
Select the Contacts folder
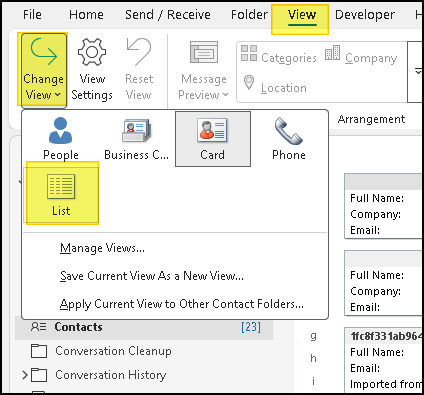pos(144,327)
